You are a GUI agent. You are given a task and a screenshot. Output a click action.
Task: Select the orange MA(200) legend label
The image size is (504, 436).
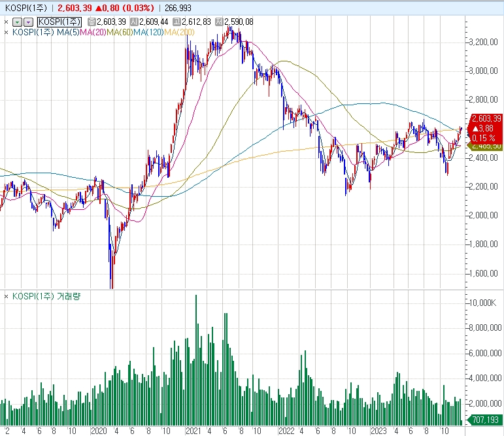point(179,32)
